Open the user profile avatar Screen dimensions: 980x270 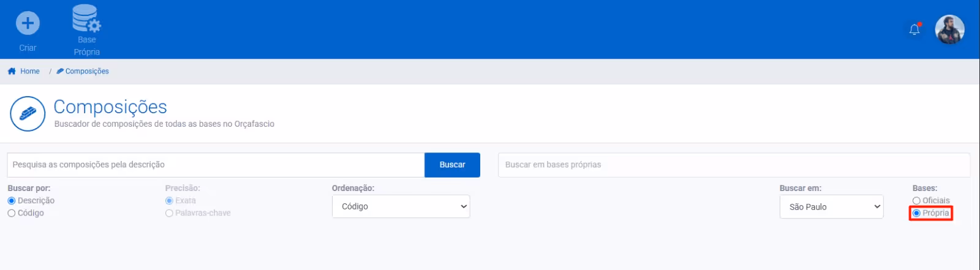[949, 29]
